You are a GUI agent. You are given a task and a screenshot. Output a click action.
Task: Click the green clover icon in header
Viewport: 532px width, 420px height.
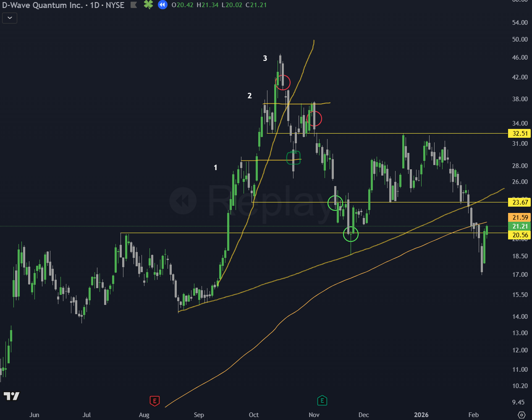pyautogui.click(x=148, y=5)
